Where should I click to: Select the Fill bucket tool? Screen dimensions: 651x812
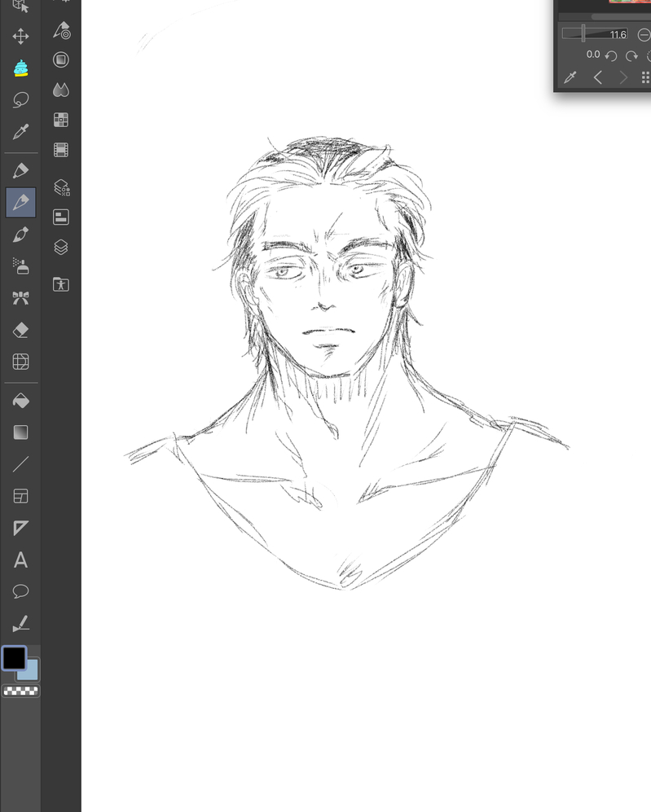pyautogui.click(x=20, y=401)
